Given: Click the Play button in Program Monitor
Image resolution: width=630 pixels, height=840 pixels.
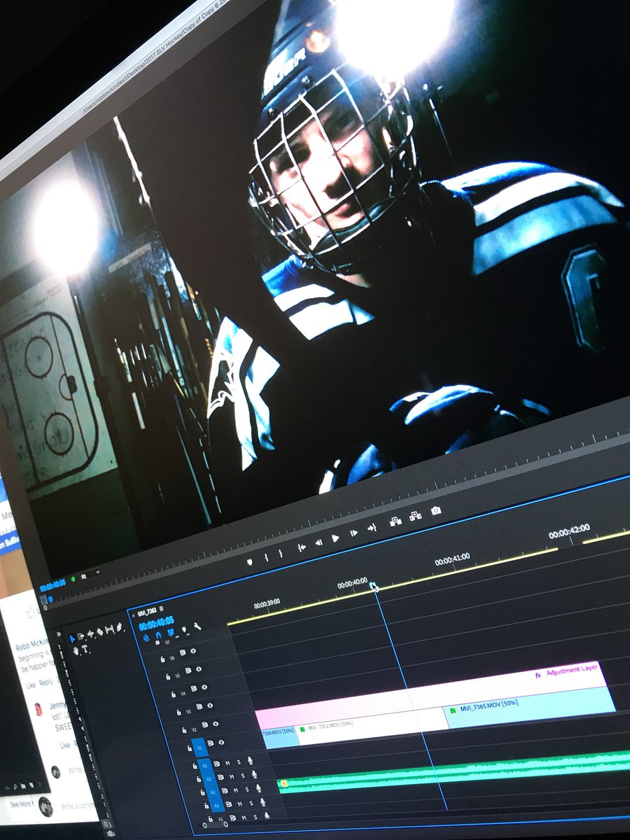Looking at the screenshot, I should (x=335, y=538).
